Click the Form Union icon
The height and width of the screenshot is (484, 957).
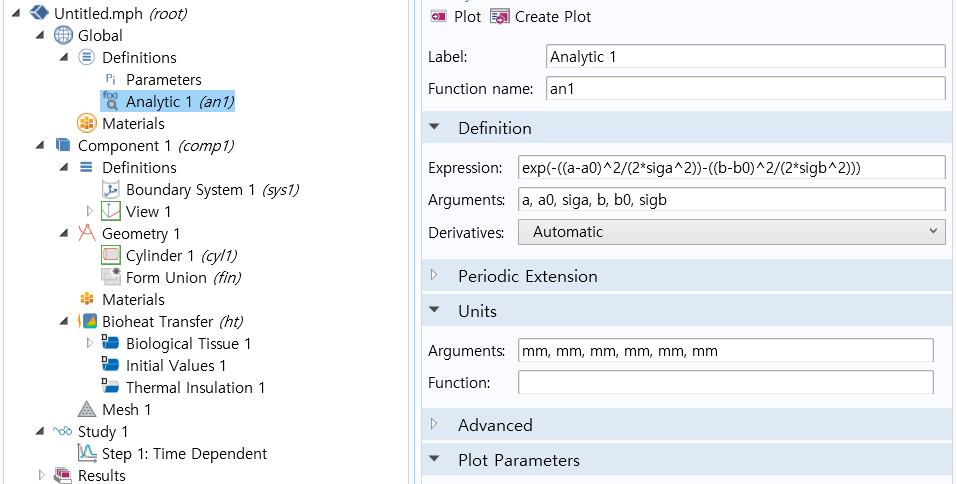111,278
